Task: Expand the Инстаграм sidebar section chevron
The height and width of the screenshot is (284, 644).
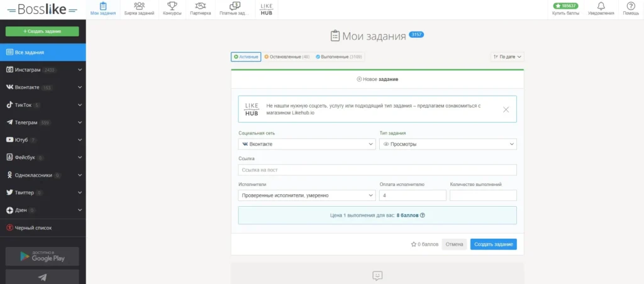Action: click(80, 70)
